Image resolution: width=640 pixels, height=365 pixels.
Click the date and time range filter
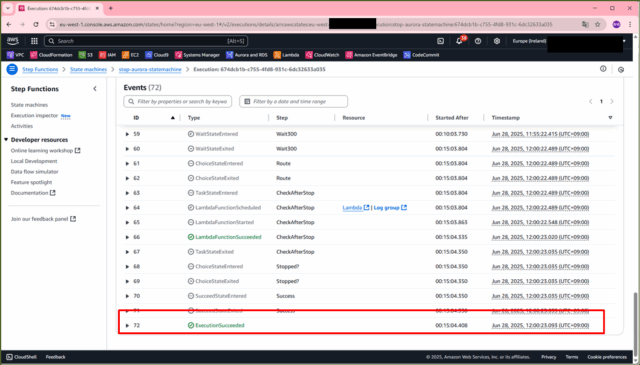click(293, 101)
